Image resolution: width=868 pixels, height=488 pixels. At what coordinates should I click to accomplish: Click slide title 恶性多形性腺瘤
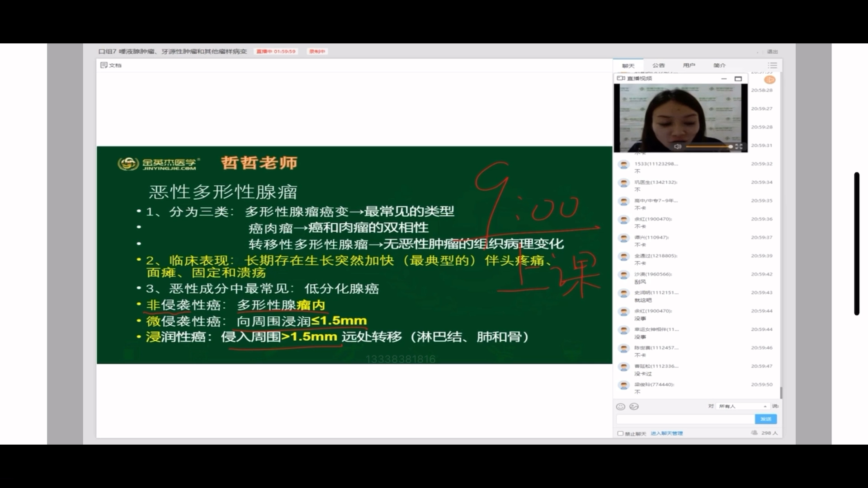223,192
